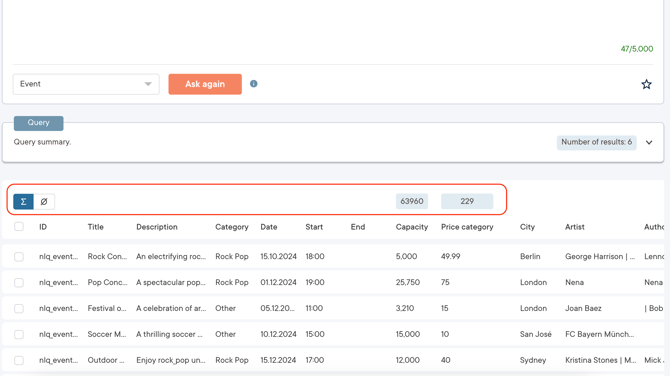This screenshot has width=670, height=376.
Task: Click the sum (Σ) aggregation icon
Action: (x=24, y=201)
